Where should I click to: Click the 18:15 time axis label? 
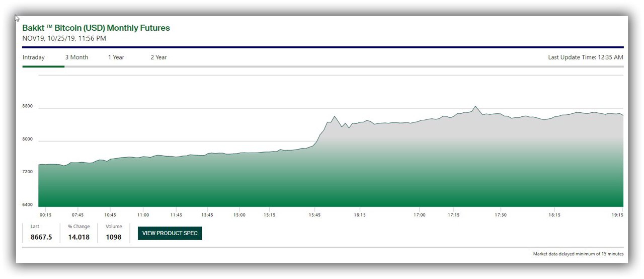click(x=554, y=215)
